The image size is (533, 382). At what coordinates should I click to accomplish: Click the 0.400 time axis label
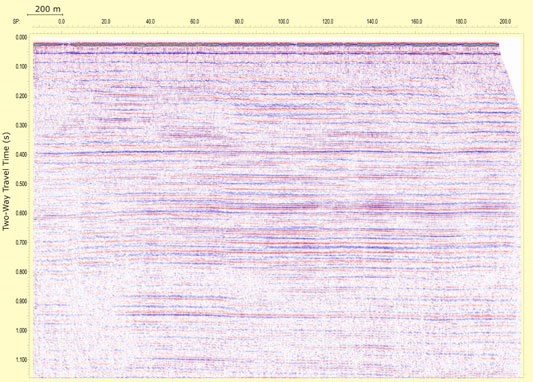[21, 155]
